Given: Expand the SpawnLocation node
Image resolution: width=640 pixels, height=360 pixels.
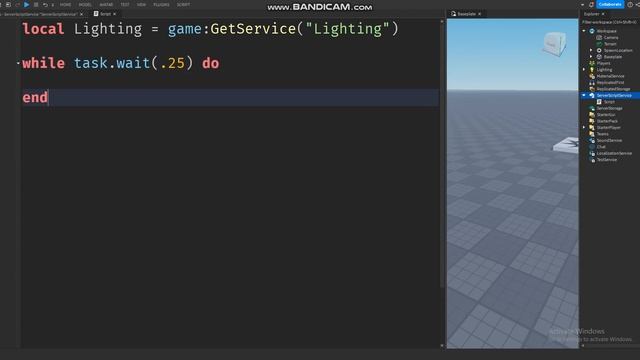Looking at the screenshot, I should tap(591, 50).
